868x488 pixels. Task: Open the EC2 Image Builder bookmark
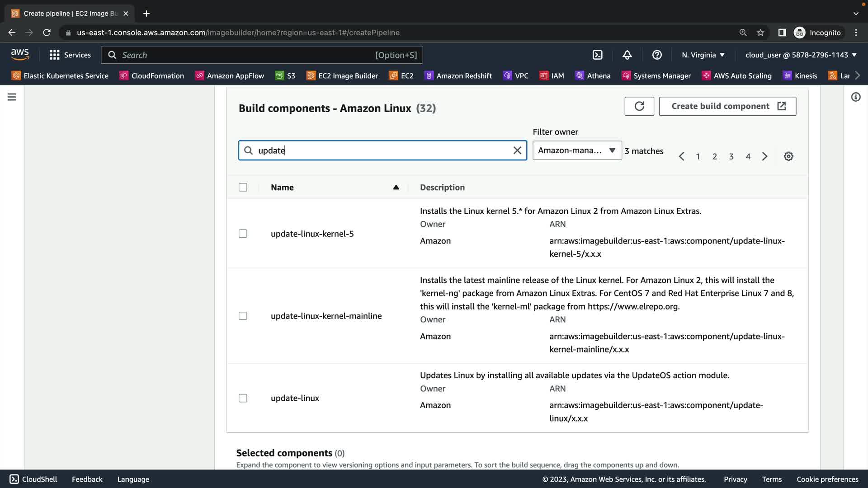(342, 76)
